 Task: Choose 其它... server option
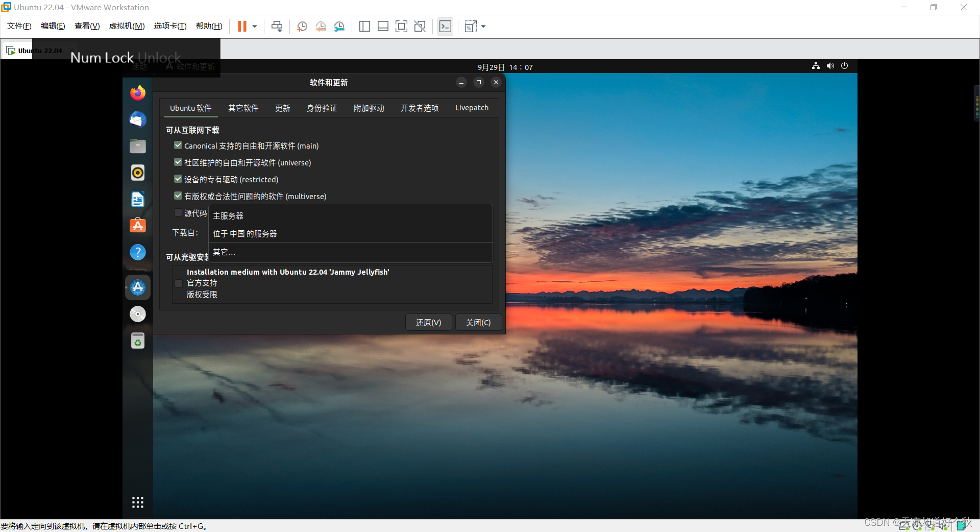[x=350, y=252]
